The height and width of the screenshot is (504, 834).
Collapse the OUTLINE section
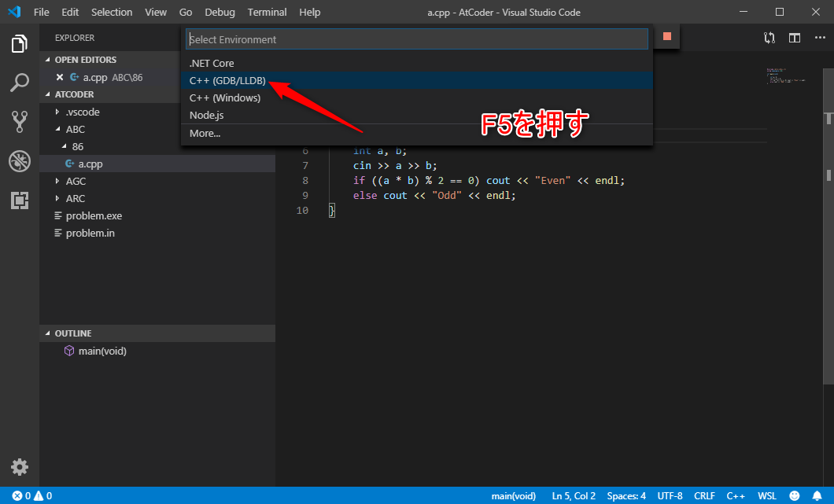tap(48, 333)
